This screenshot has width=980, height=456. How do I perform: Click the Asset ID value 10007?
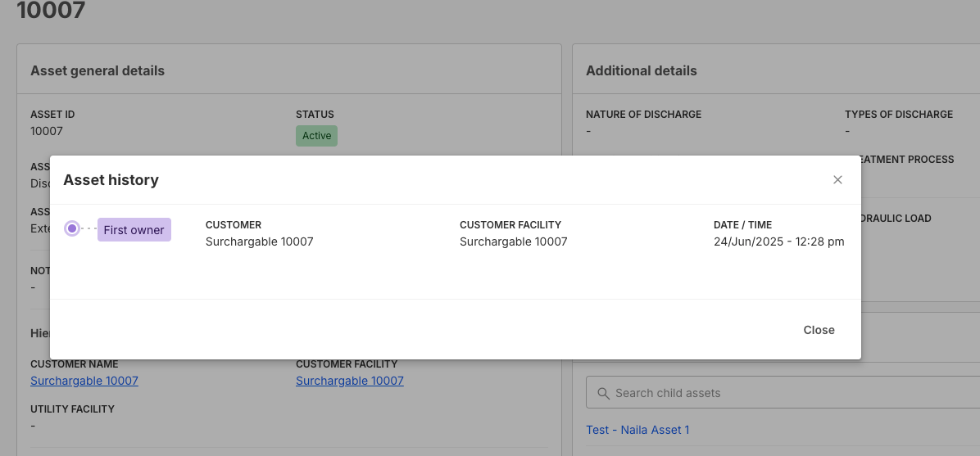[x=47, y=131]
